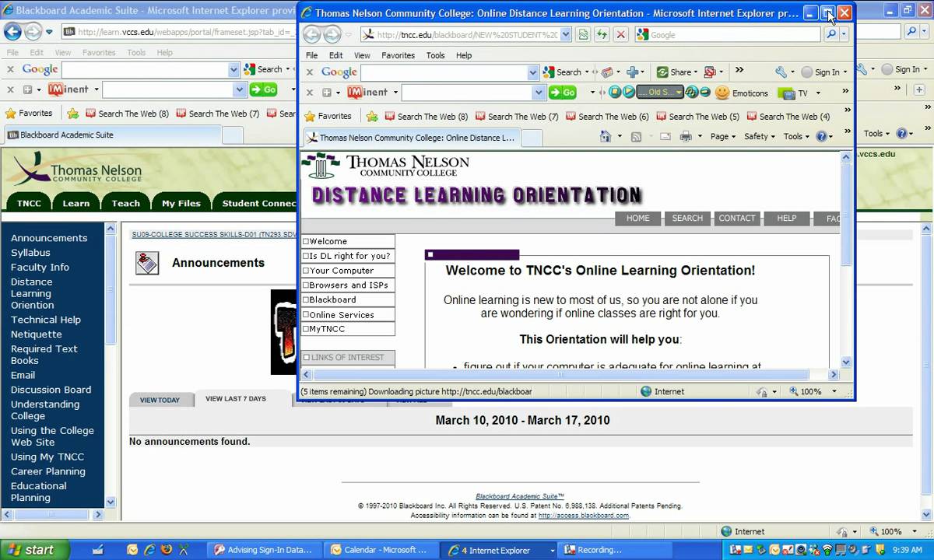The height and width of the screenshot is (560, 934).
Task: Click Google toolbar blue plus icon
Action: (x=632, y=72)
